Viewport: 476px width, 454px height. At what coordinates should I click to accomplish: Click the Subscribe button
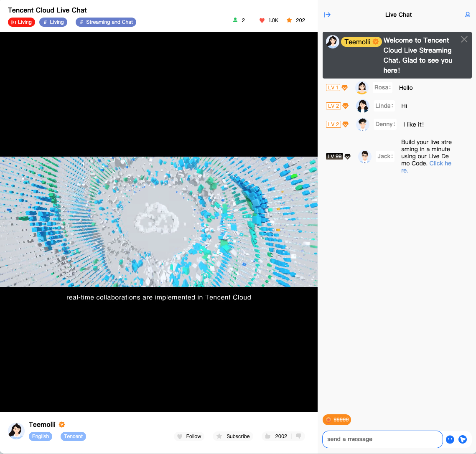point(233,436)
